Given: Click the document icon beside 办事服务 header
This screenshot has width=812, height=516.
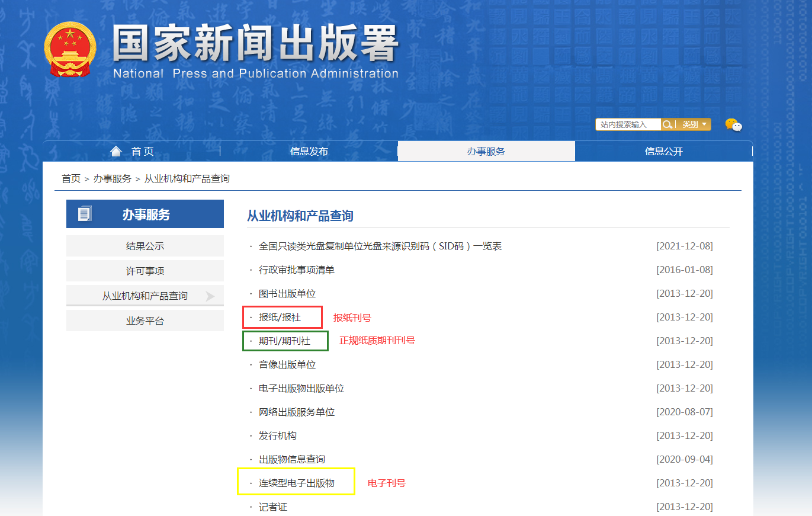Looking at the screenshot, I should (85, 214).
